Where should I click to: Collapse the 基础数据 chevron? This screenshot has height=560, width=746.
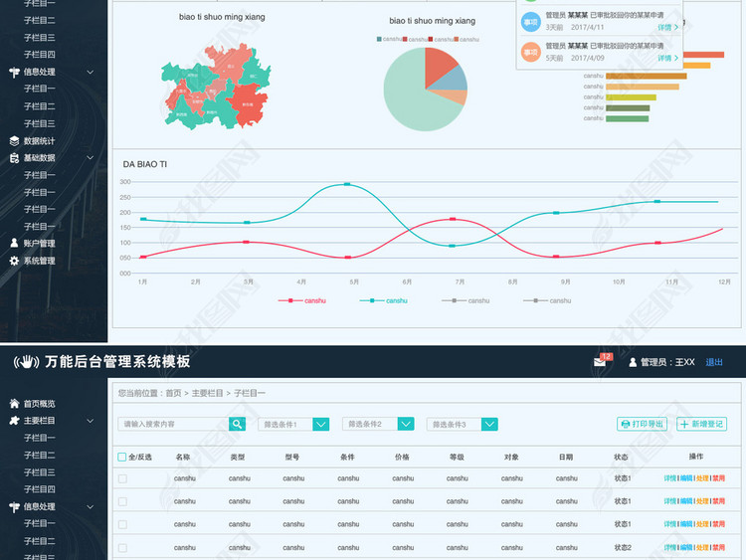coord(90,157)
